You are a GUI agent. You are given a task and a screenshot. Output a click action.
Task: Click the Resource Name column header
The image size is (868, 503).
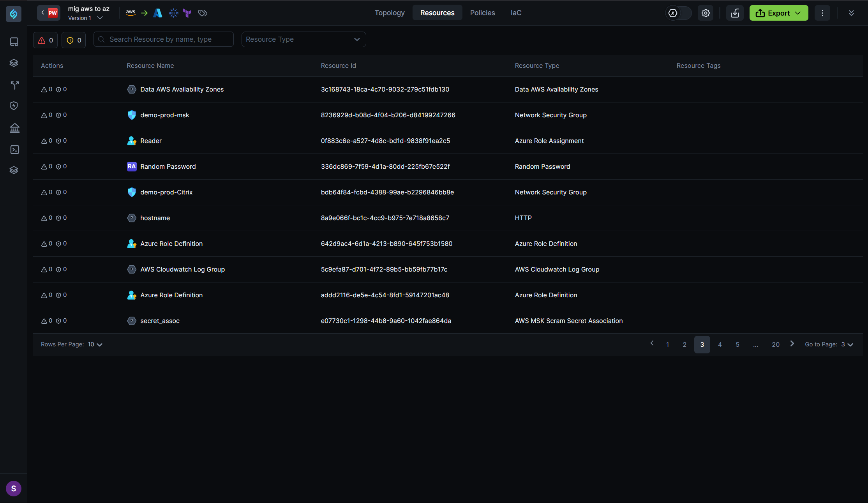(150, 65)
